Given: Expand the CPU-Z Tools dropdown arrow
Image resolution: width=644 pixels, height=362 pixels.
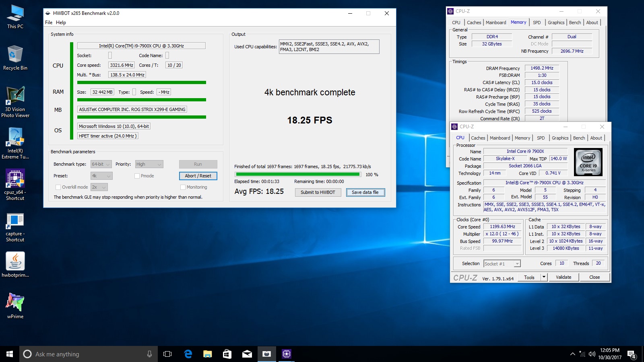Looking at the screenshot, I should pos(544,277).
